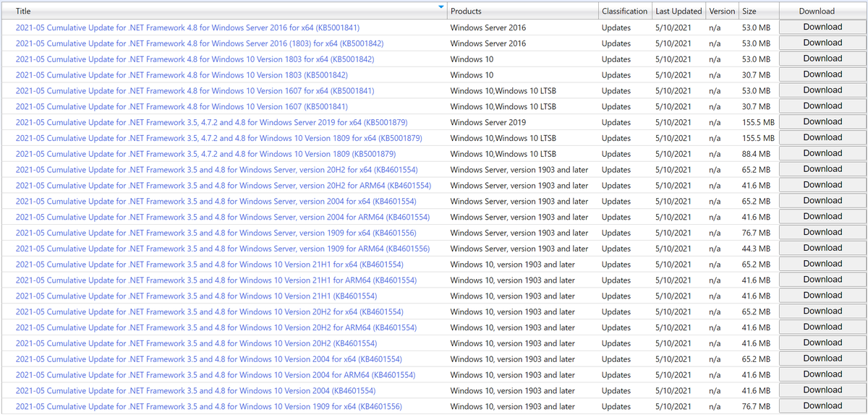Viewport: 868px width, 417px height.
Task: Download Windows 10 Version 1809 x64 update
Action: (x=822, y=138)
